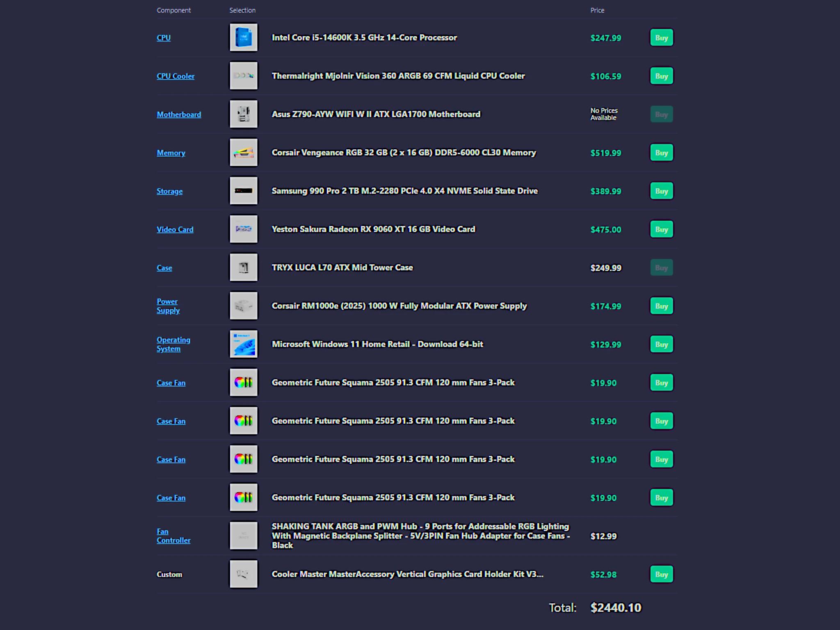Click the $519.99 memory price

coord(606,153)
